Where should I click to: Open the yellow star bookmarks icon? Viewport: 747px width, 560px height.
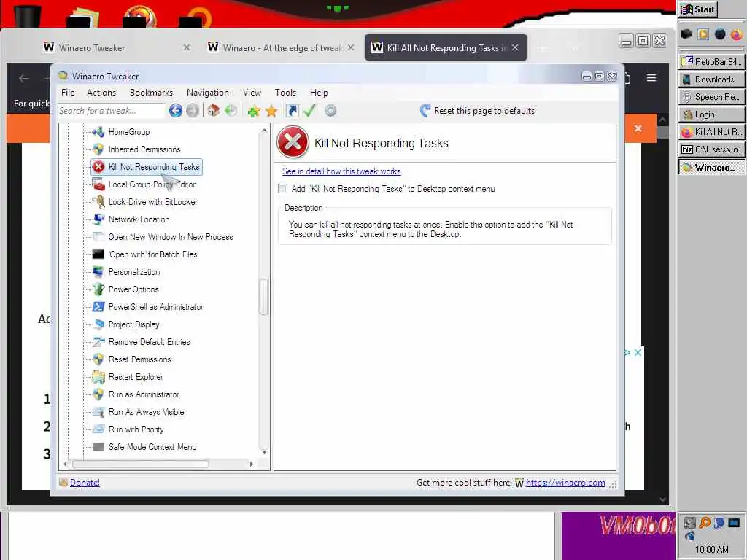coord(271,111)
